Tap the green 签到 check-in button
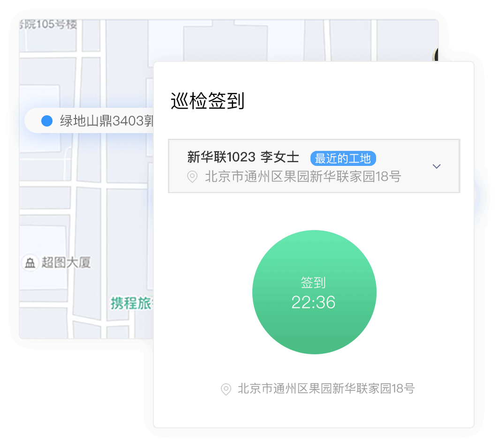 point(314,292)
